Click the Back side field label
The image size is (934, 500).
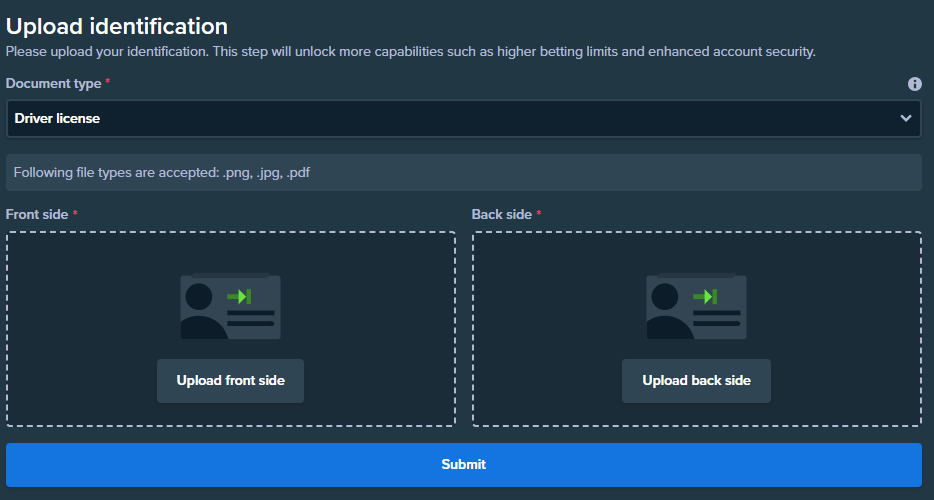[502, 214]
